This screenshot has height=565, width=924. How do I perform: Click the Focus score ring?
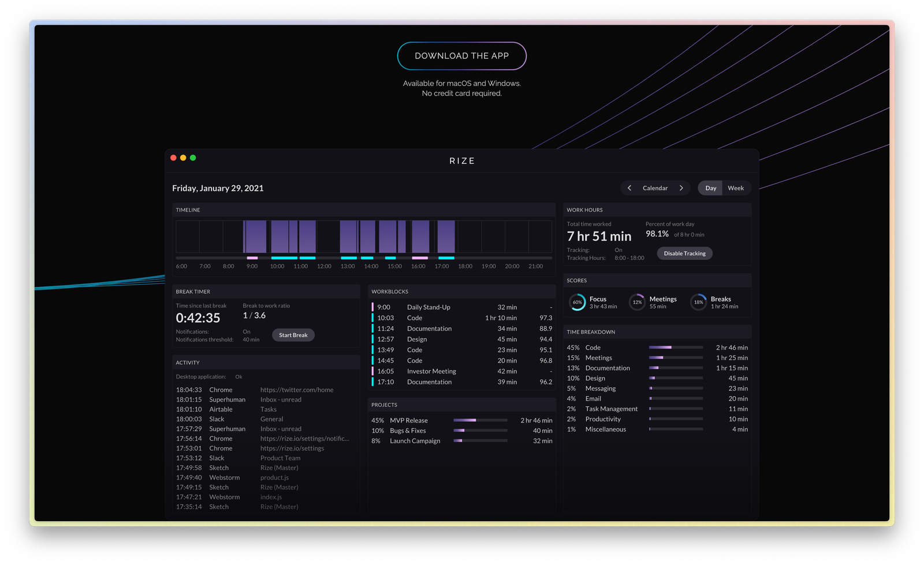click(x=577, y=302)
